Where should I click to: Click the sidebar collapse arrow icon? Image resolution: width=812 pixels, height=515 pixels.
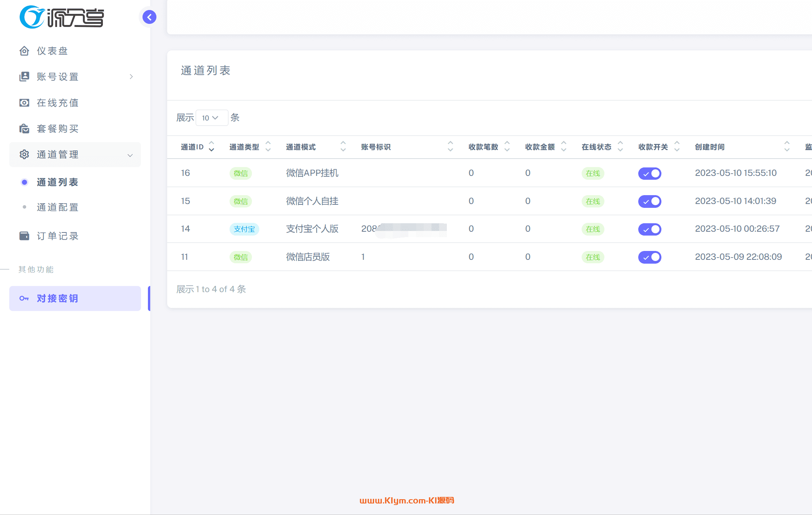pyautogui.click(x=149, y=17)
